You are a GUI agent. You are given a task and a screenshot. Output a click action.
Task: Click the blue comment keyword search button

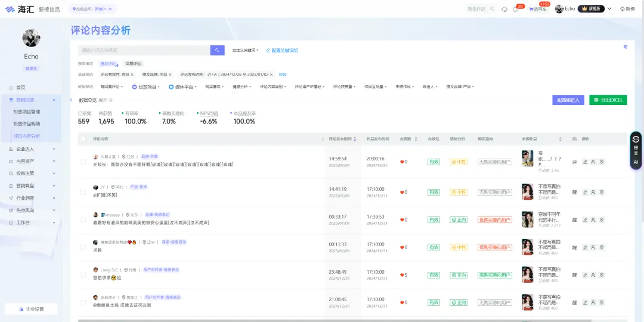(x=217, y=50)
